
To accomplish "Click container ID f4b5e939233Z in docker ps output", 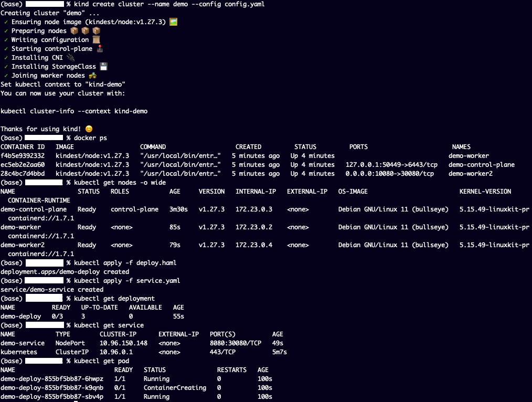I will 23,156.
